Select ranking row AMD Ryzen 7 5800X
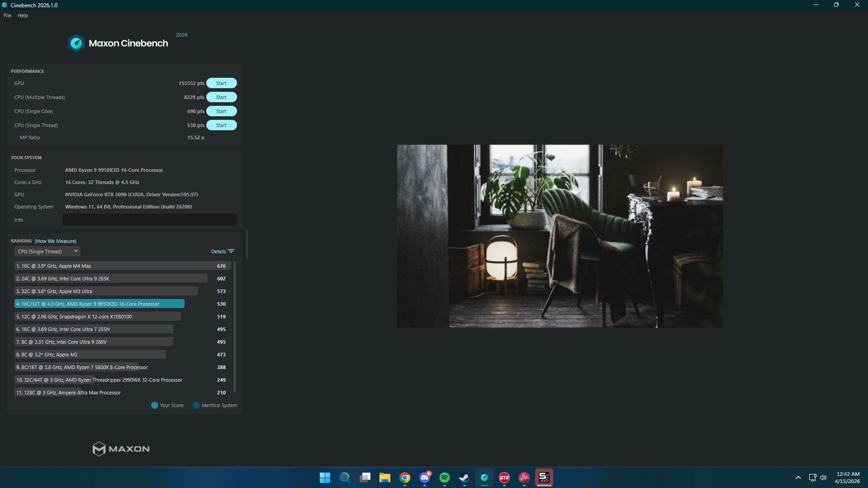This screenshot has height=488, width=868. pyautogui.click(x=123, y=367)
